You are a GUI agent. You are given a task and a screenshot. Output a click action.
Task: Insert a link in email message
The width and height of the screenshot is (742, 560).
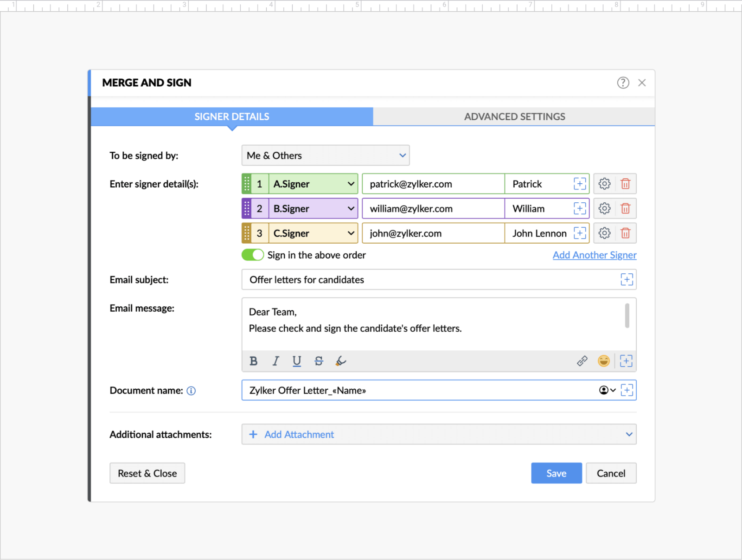[x=582, y=361]
